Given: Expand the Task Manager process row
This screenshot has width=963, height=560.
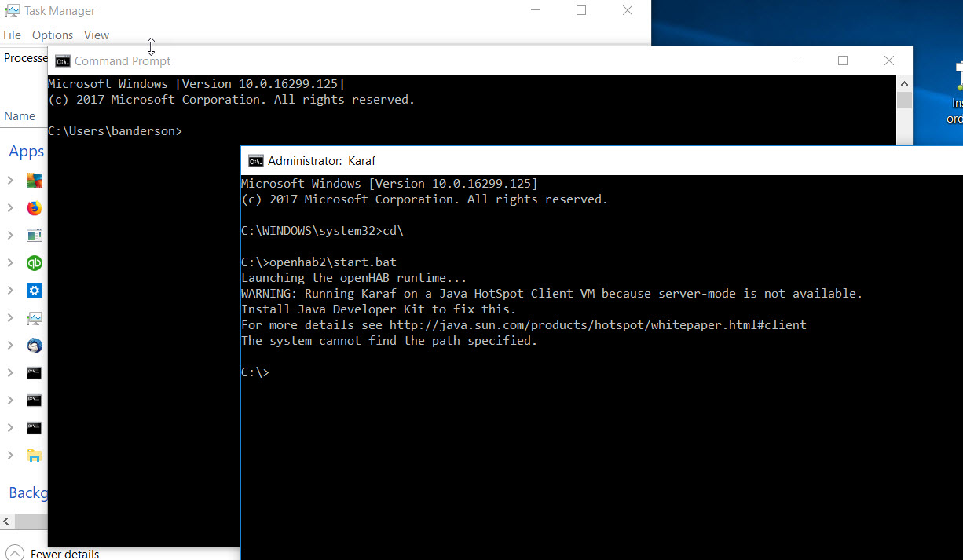Looking at the screenshot, I should coord(10,318).
